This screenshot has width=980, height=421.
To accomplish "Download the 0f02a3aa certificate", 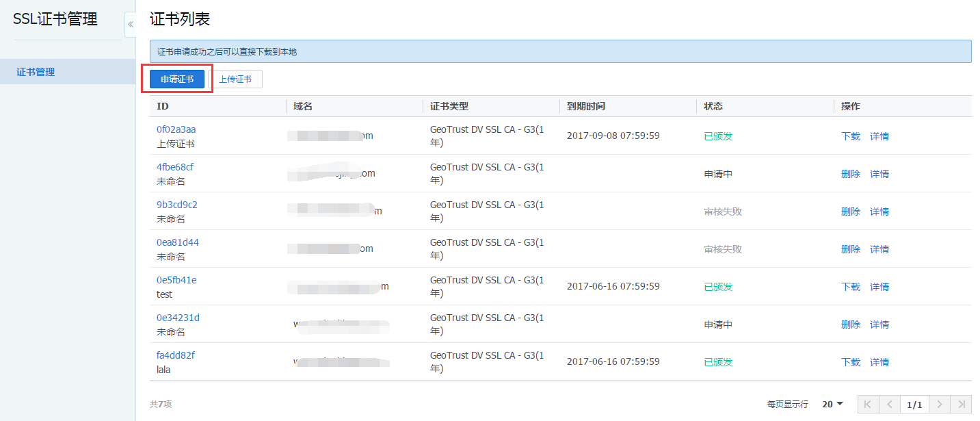I will 851,136.
